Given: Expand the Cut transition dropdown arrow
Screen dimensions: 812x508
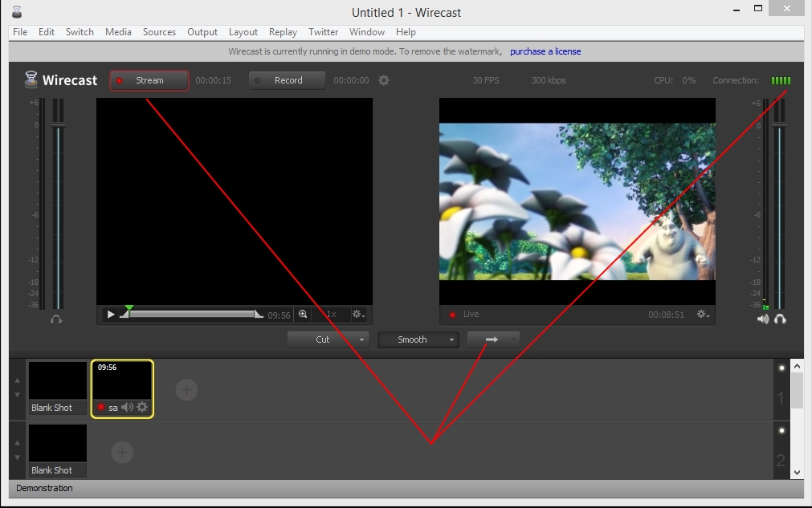Looking at the screenshot, I should pos(361,340).
